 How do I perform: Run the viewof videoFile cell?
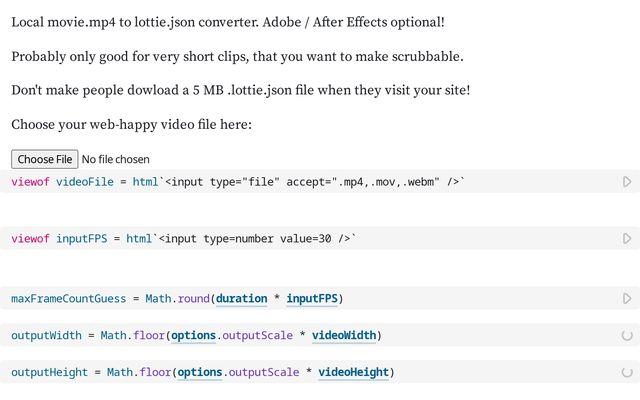627,182
